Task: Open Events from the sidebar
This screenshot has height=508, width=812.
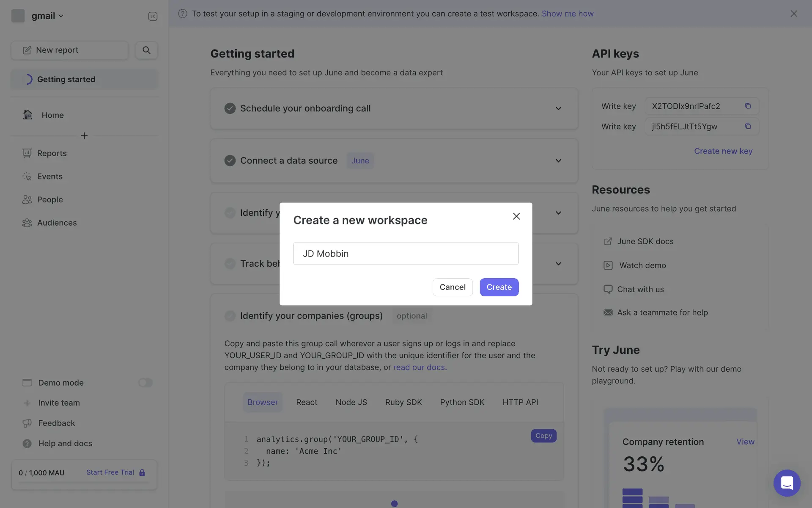Action: 49,177
